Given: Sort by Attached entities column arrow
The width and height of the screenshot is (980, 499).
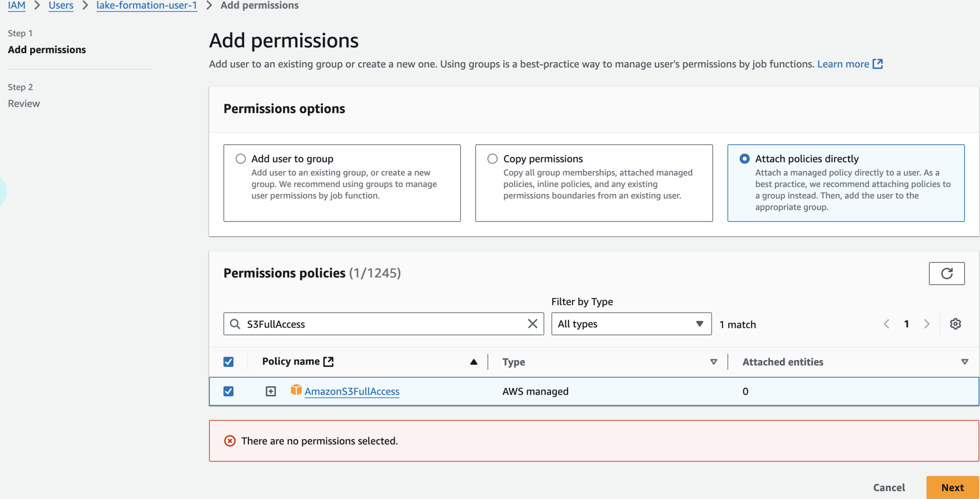Looking at the screenshot, I should click(964, 362).
